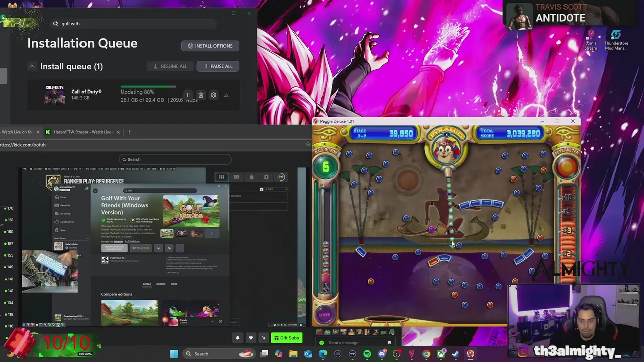Click the Fevermeter orb in Peggle
This screenshot has height=362, width=644.
(x=568, y=167)
